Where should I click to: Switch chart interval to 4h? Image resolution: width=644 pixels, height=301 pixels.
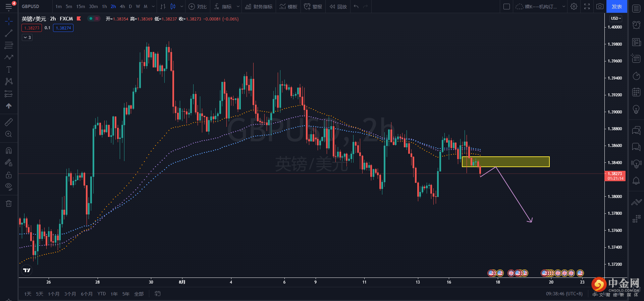tap(122, 7)
